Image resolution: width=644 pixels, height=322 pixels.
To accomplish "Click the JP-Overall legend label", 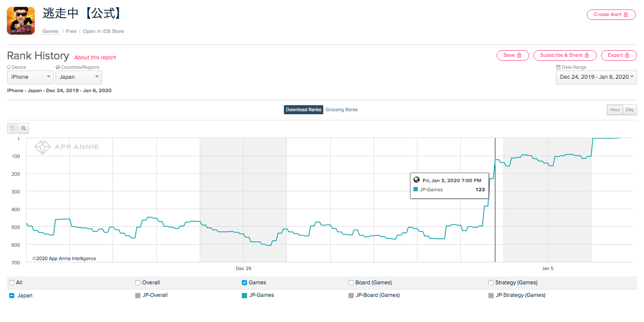I will coord(155,295).
